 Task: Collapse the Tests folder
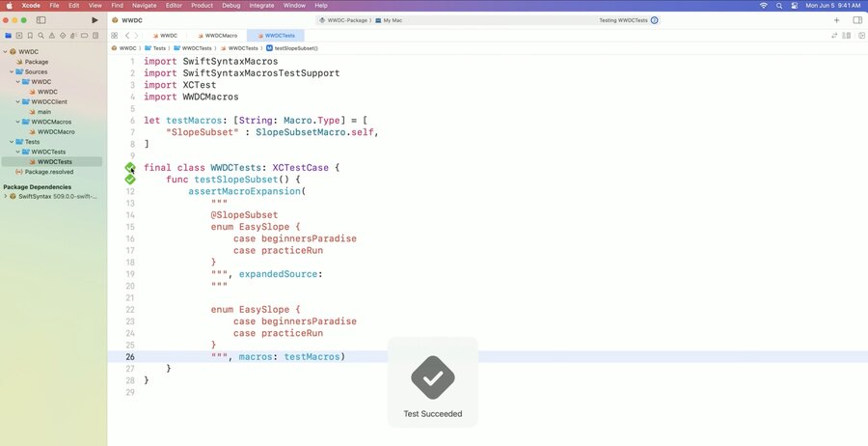pyautogui.click(x=11, y=142)
